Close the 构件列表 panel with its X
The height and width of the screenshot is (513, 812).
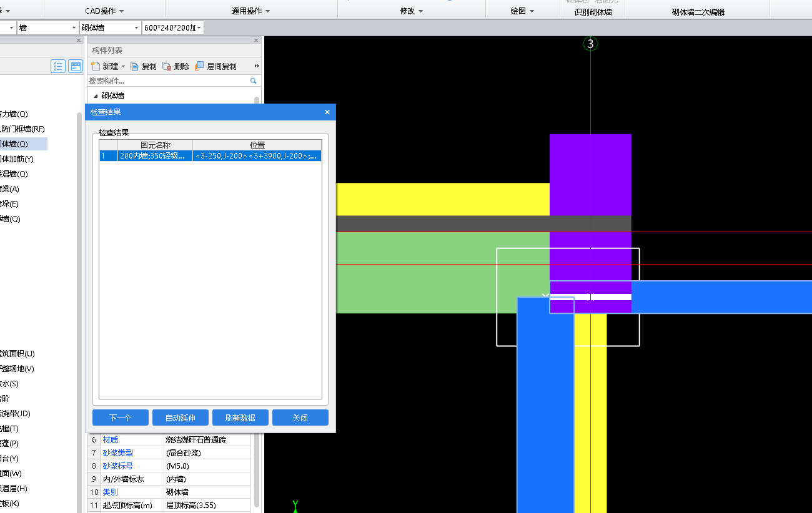(x=256, y=41)
